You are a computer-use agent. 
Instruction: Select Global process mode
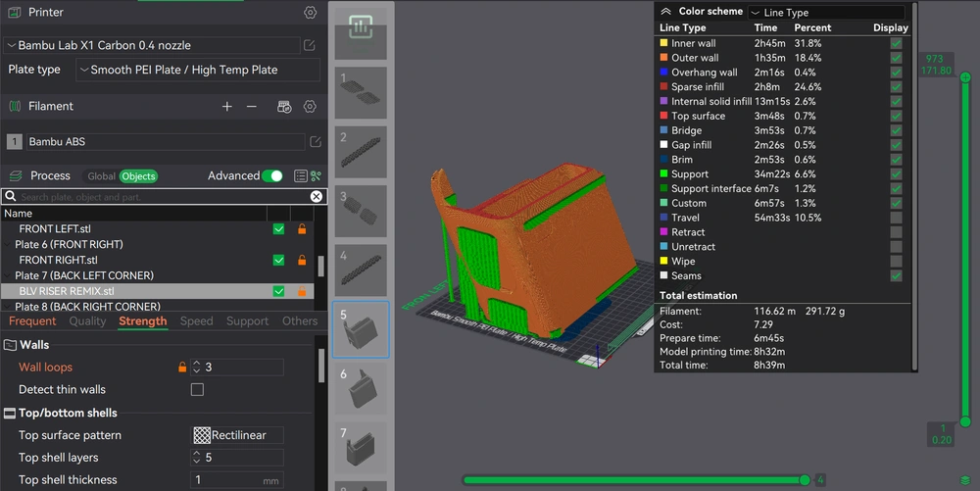pos(101,176)
